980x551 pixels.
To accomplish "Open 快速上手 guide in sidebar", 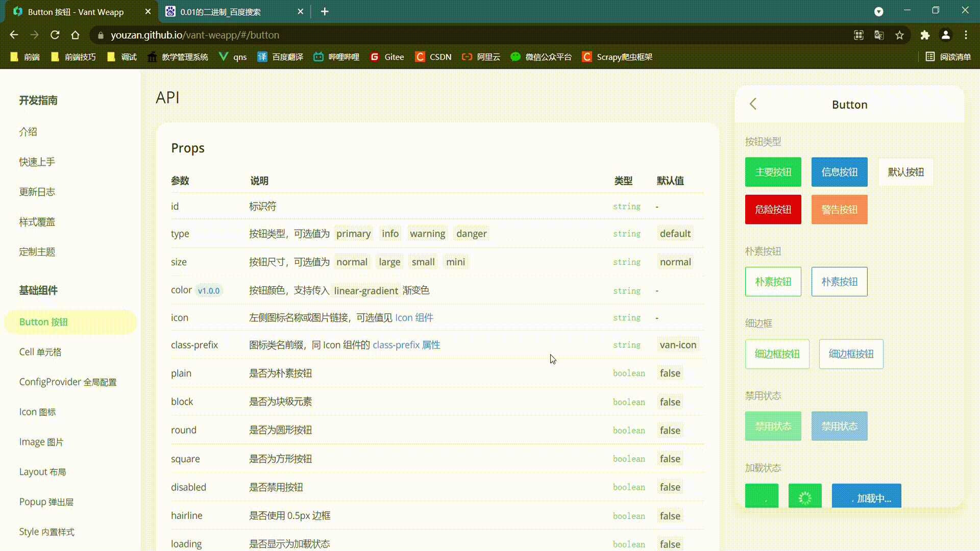I will (37, 162).
